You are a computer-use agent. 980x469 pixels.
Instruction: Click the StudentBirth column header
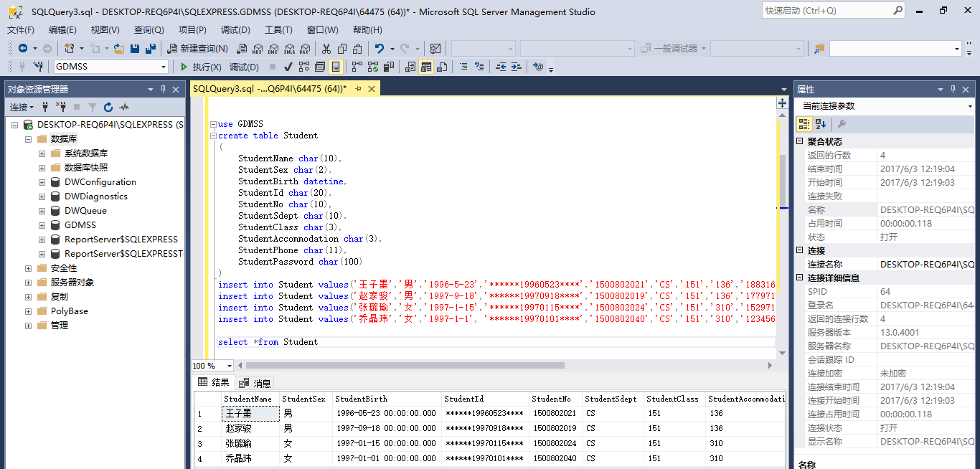click(x=387, y=399)
